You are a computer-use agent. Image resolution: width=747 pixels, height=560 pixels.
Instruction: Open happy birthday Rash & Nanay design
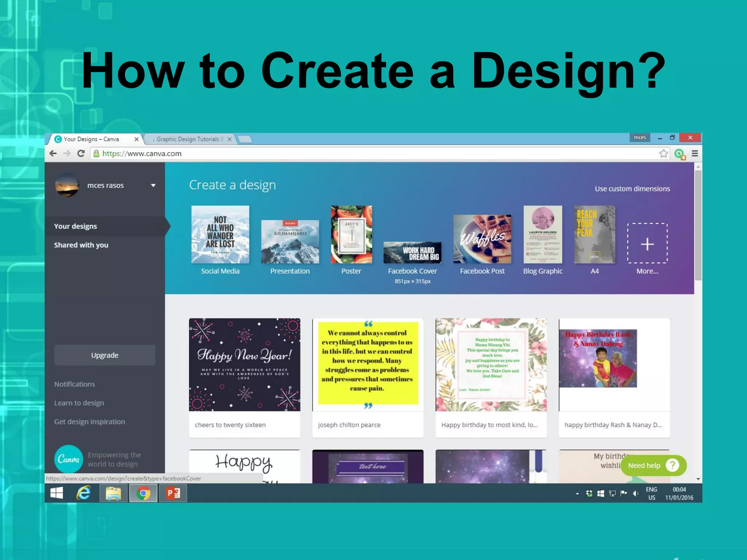click(x=614, y=365)
